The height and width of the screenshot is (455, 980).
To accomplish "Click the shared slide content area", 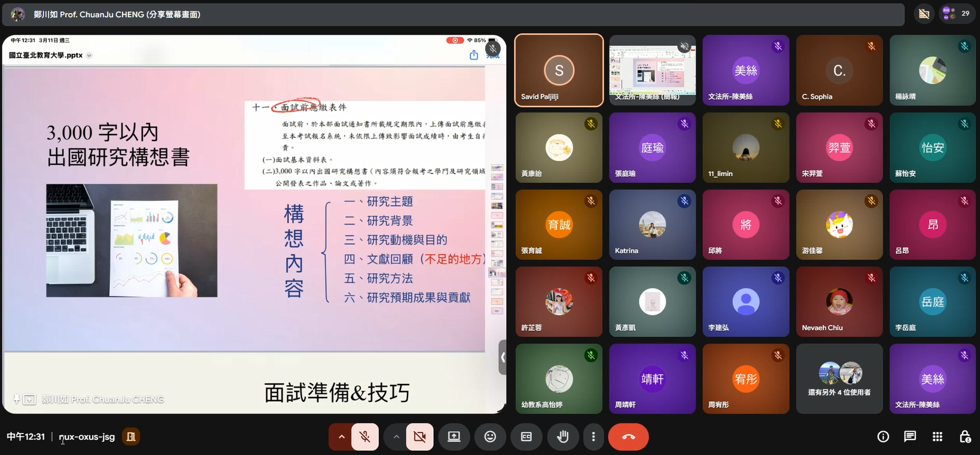I will [x=244, y=208].
